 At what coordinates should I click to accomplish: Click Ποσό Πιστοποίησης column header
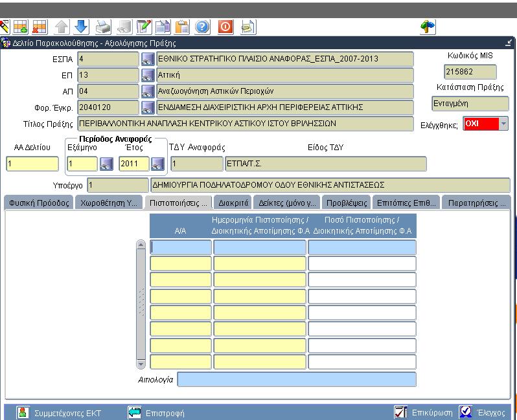(x=362, y=225)
